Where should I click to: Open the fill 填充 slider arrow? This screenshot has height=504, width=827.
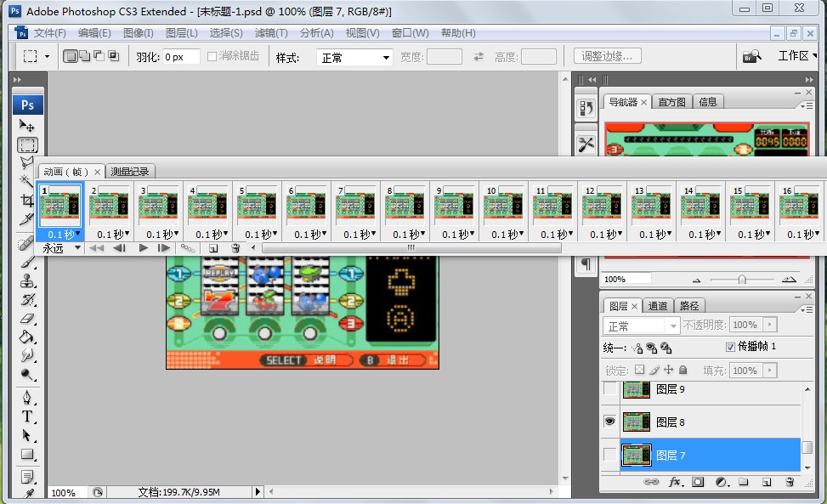click(769, 370)
